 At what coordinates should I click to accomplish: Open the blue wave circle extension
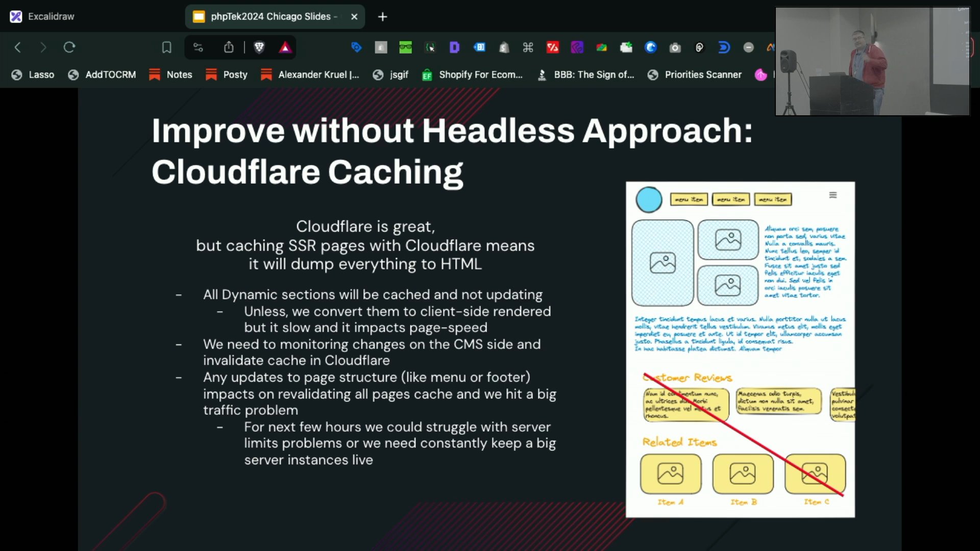pyautogui.click(x=651, y=47)
